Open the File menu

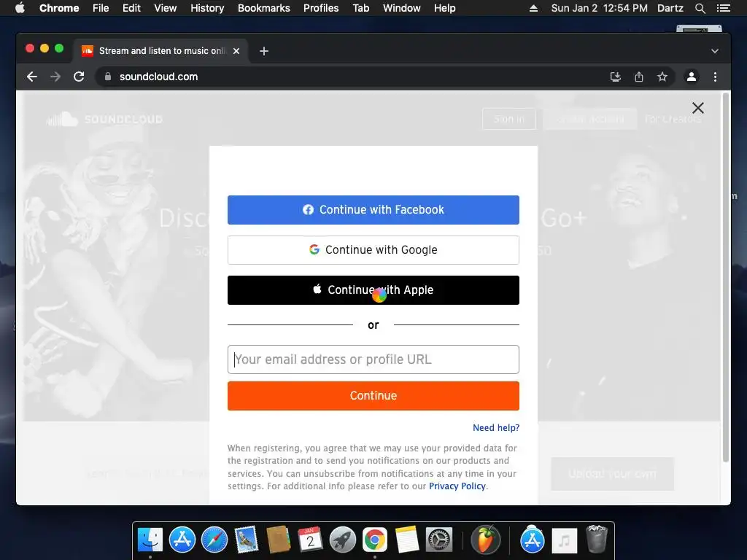[x=101, y=8]
